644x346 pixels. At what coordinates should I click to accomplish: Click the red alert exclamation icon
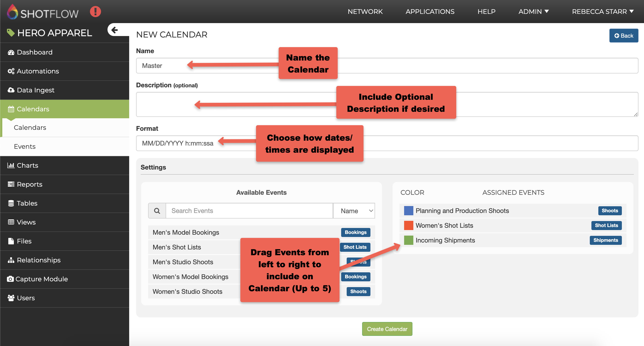click(95, 12)
